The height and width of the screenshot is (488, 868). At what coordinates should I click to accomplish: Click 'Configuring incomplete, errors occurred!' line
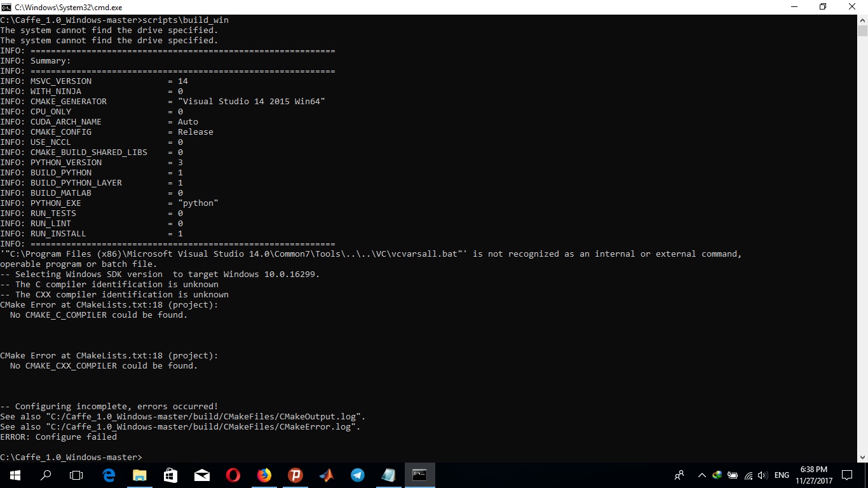[x=109, y=407]
